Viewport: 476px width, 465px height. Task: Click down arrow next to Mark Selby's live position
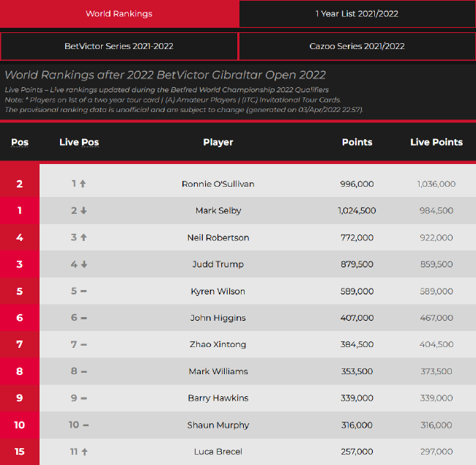[83, 211]
